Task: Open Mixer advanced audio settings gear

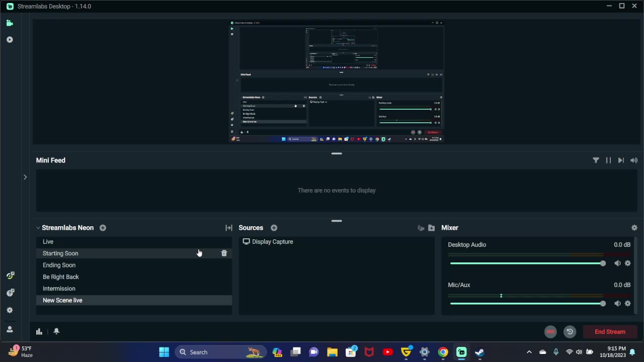Action: pyautogui.click(x=634, y=228)
